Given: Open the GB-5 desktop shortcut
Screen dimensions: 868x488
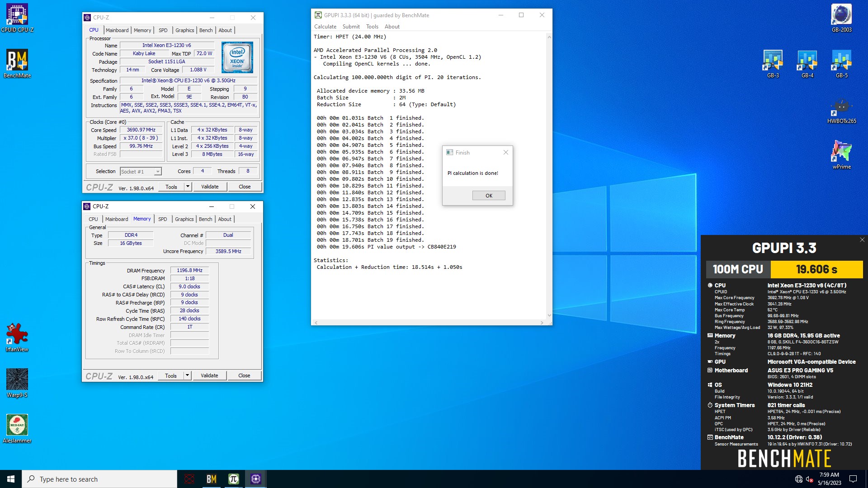Looking at the screenshot, I should [x=841, y=64].
